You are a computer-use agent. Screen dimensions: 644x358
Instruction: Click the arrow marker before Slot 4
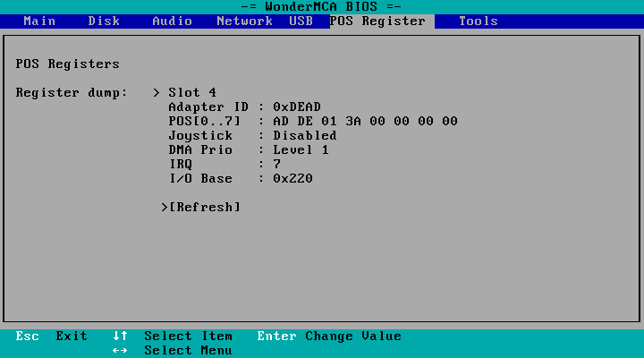coord(156,92)
